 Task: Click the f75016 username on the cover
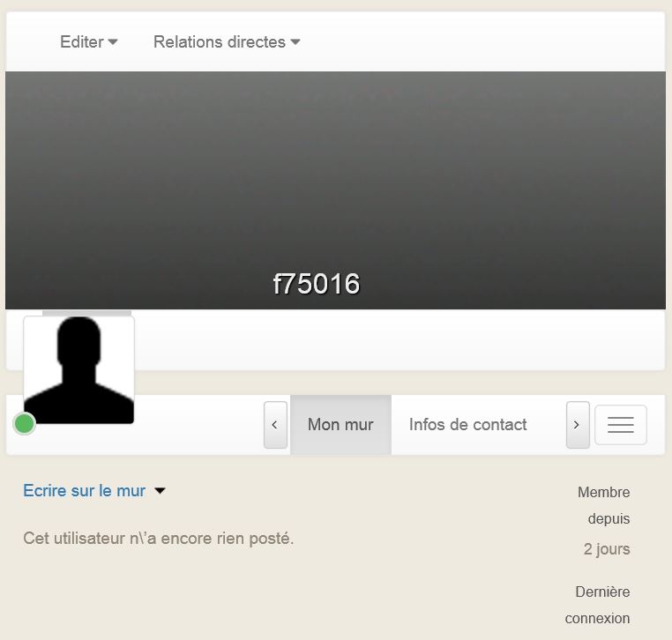coord(317,284)
